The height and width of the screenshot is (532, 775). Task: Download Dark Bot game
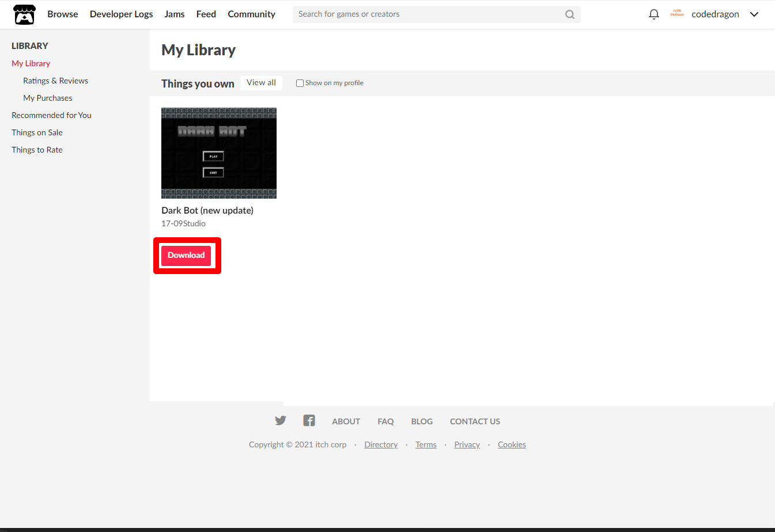point(186,256)
